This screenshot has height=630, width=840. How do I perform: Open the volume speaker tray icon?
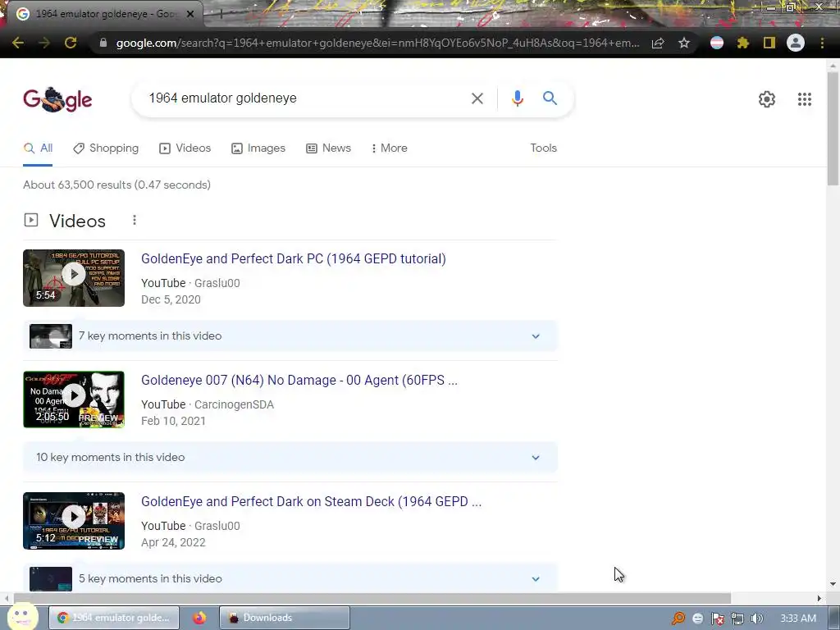tap(756, 619)
